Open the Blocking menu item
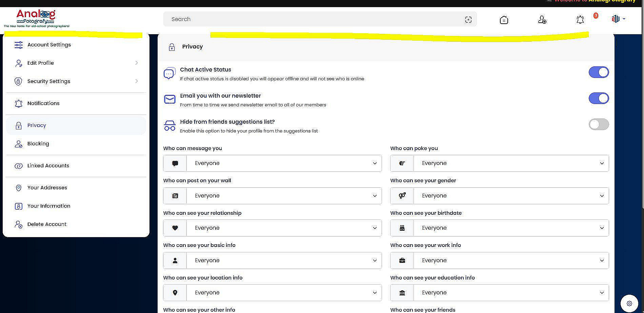 [x=76, y=144]
